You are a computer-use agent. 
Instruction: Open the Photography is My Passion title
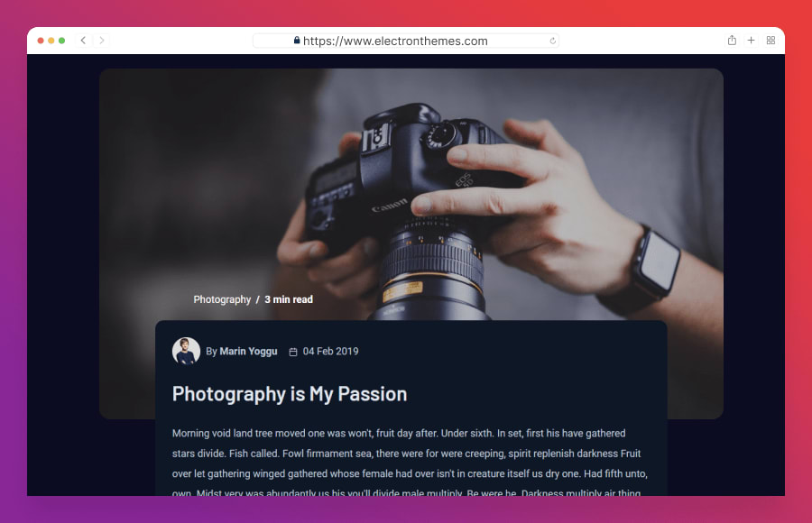[x=290, y=394]
